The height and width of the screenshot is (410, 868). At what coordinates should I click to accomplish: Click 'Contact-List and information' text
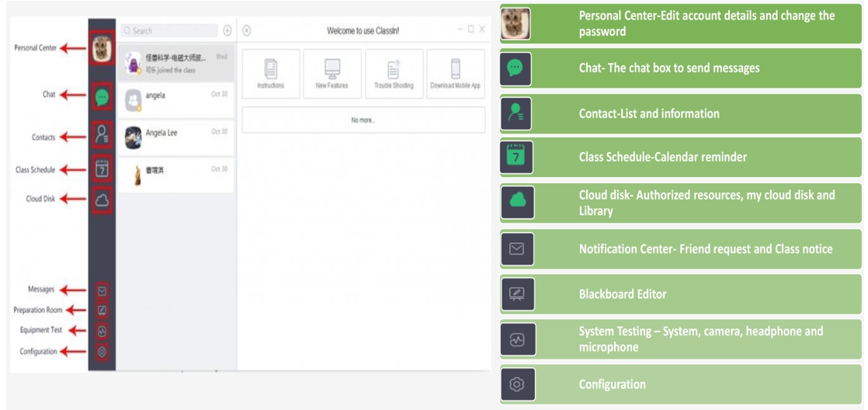tap(649, 113)
